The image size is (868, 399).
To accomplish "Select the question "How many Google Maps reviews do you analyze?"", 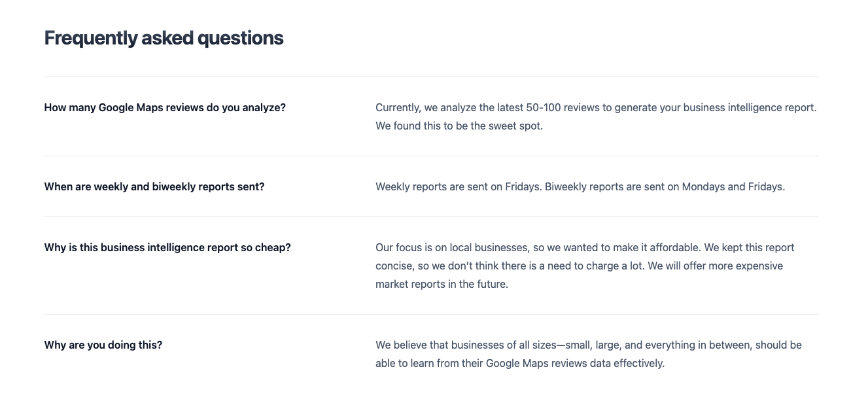I will click(x=165, y=108).
